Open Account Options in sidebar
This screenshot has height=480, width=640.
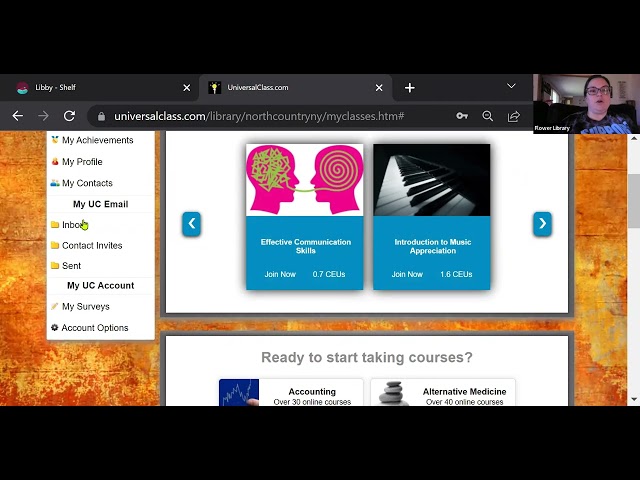coord(95,328)
